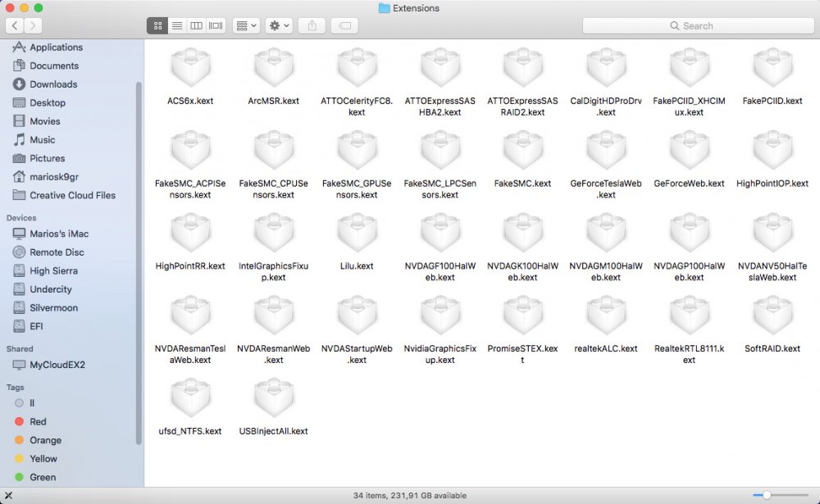
Task: Select FakeSMC.kext icon
Action: tap(523, 151)
